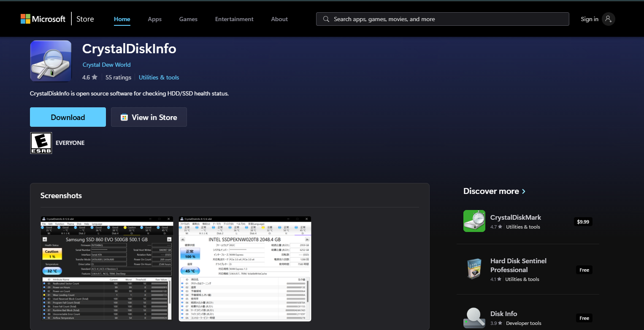Open the Crystal Dew World publisher link
The width and height of the screenshot is (644, 330).
[x=106, y=65]
